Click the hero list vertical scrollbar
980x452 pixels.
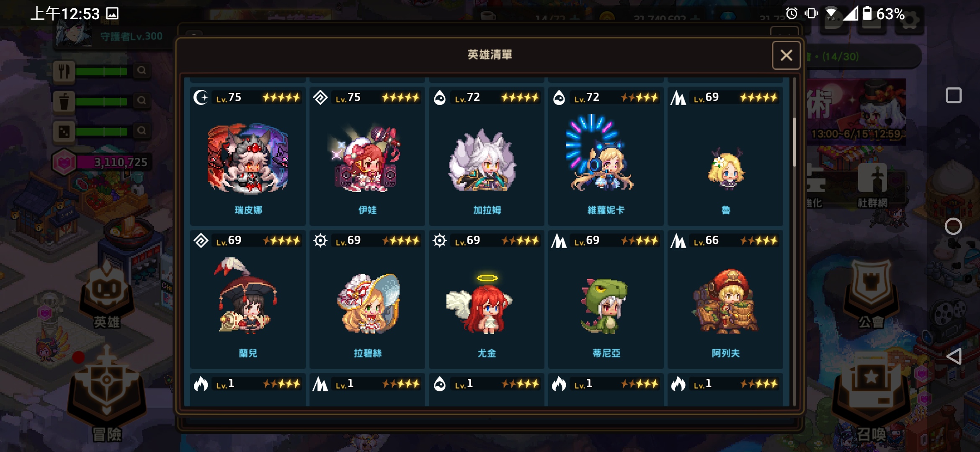coord(794,142)
